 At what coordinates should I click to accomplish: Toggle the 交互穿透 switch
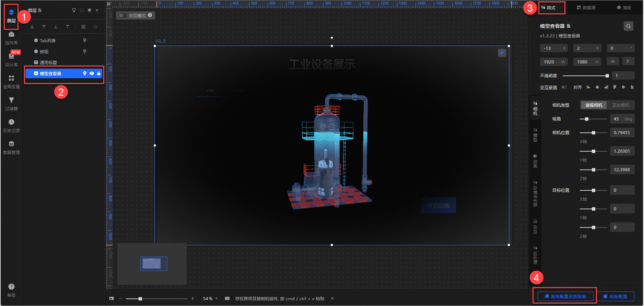click(564, 87)
